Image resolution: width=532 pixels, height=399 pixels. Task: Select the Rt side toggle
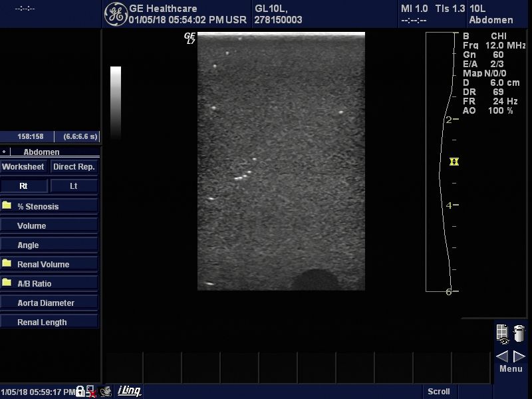(24, 186)
